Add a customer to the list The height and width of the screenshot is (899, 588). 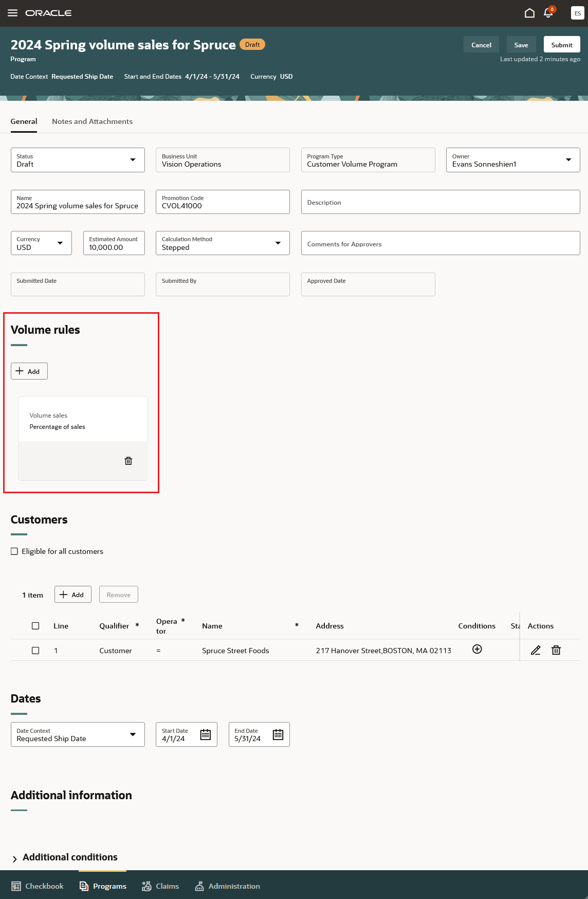point(73,595)
